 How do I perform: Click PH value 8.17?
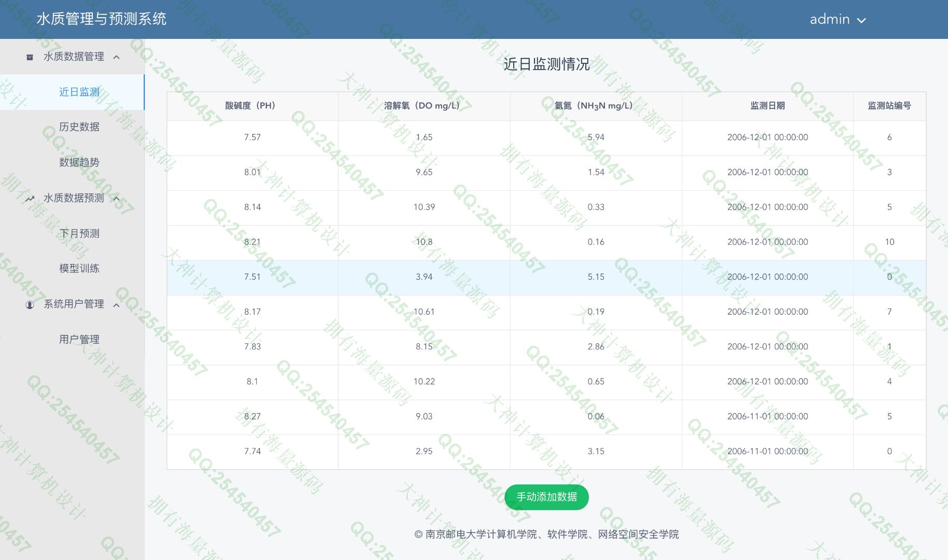[x=252, y=312]
